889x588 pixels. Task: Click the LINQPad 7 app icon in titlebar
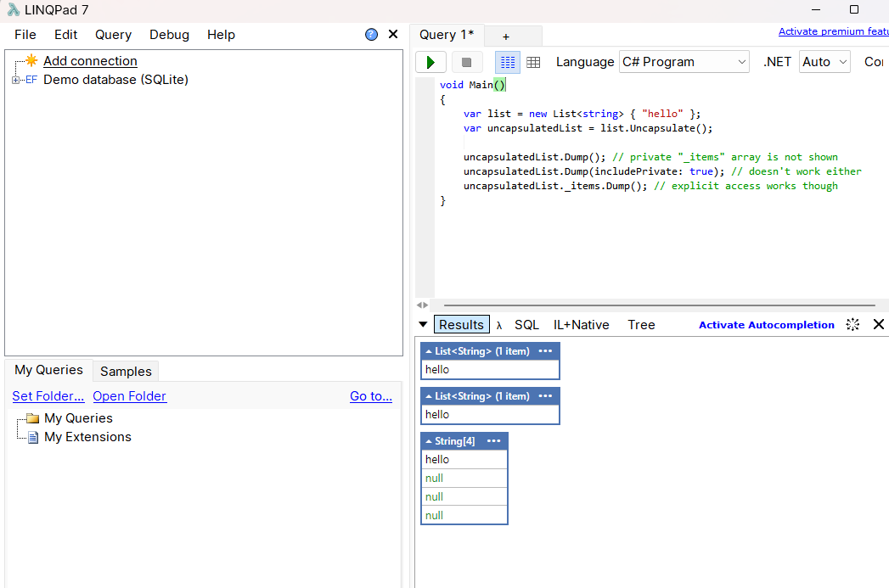[x=14, y=9]
